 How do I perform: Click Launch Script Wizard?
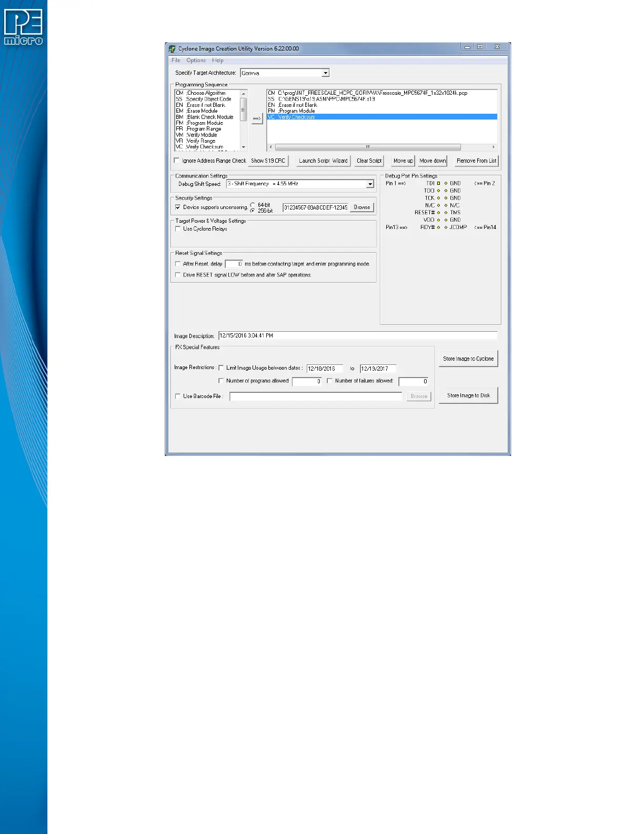324,161
